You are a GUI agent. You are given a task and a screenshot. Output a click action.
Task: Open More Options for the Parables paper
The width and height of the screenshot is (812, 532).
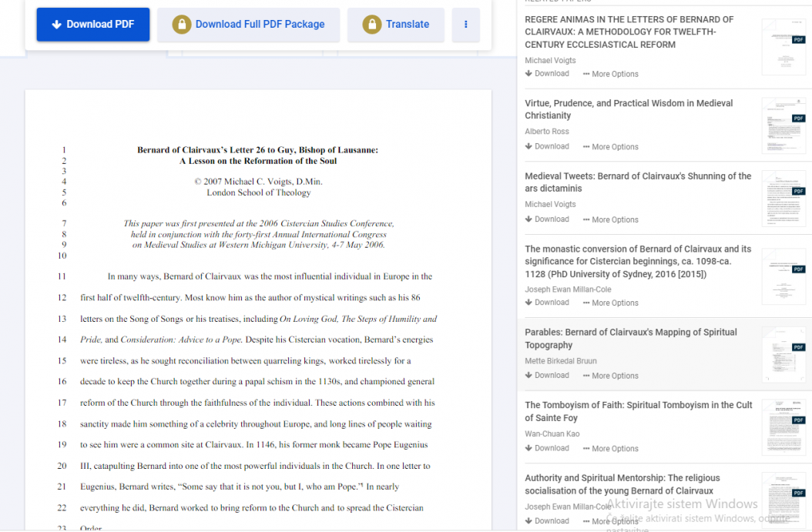[611, 376]
